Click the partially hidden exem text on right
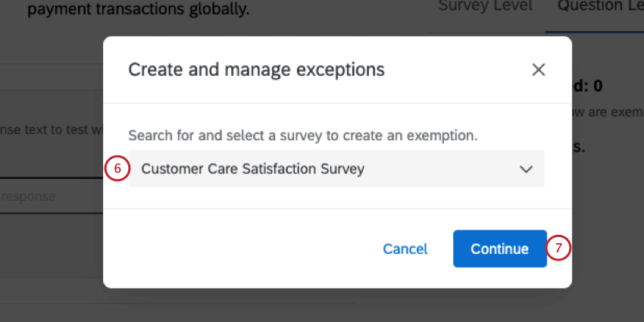The height and width of the screenshot is (322, 644). point(606,113)
